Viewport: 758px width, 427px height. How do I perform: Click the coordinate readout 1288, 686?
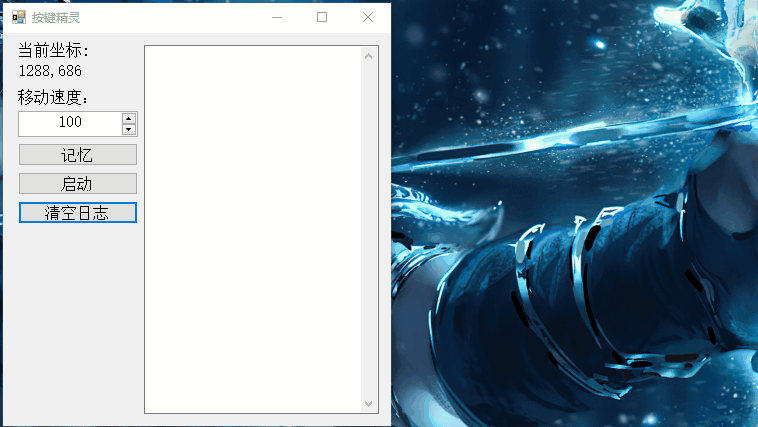click(50, 72)
